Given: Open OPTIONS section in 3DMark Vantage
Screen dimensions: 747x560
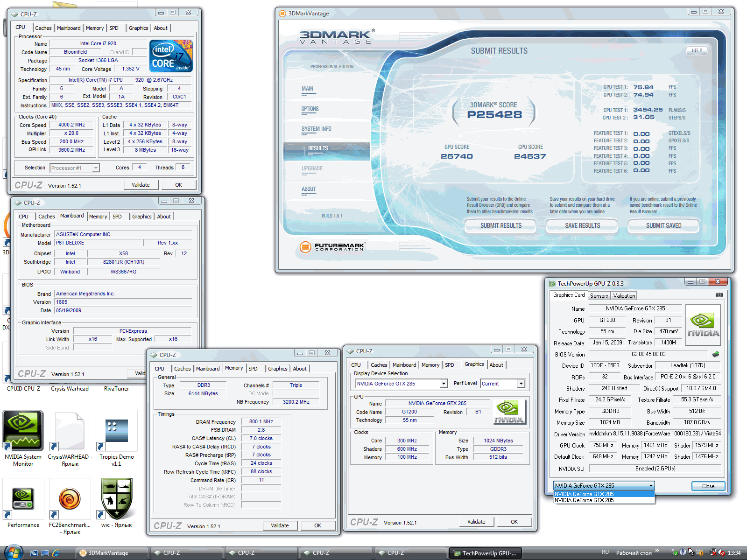Looking at the screenshot, I should coord(310,109).
